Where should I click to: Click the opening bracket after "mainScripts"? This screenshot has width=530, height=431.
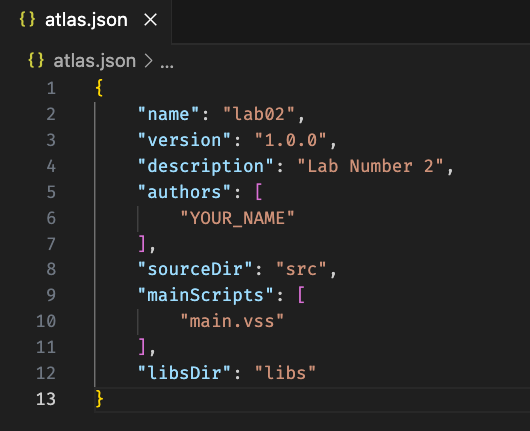(x=301, y=295)
